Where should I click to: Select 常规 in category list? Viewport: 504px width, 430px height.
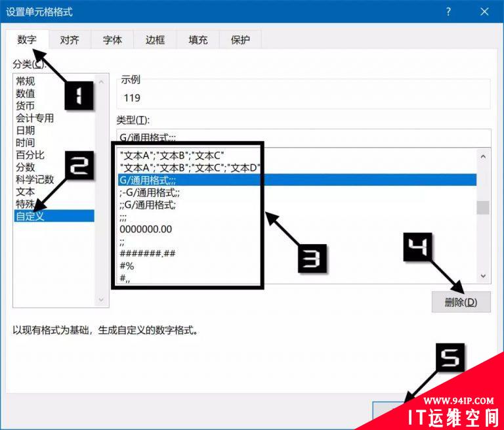tap(54, 81)
